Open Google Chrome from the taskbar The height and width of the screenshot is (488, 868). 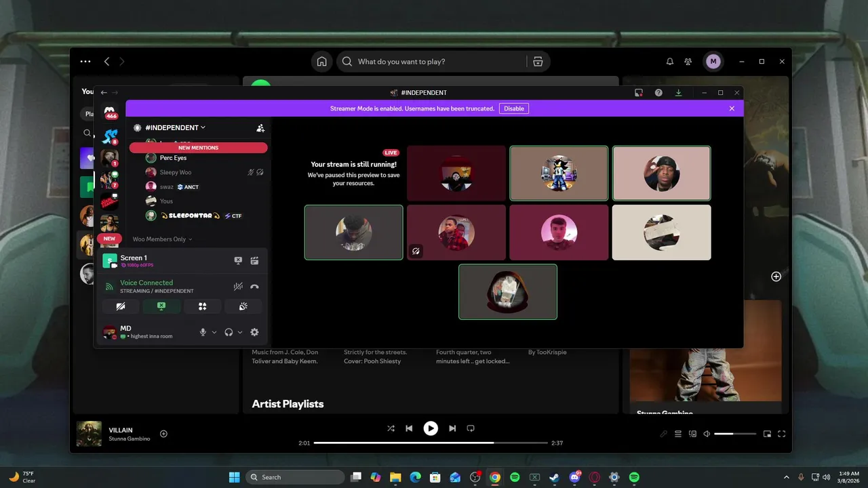tap(495, 477)
